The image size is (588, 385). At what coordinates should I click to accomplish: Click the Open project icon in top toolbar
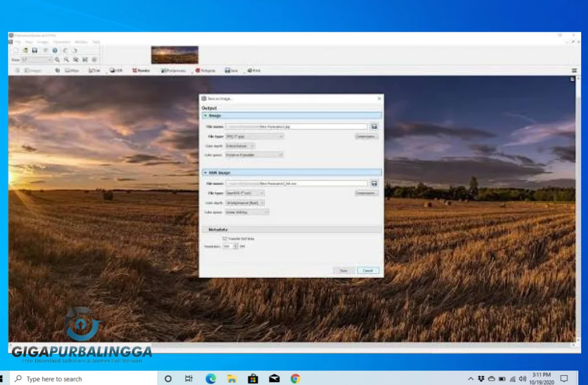pos(26,51)
